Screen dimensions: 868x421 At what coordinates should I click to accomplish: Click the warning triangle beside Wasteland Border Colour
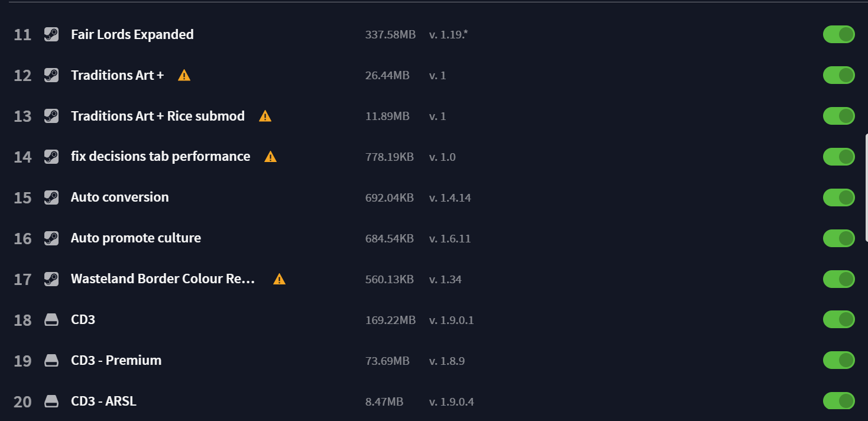point(280,279)
